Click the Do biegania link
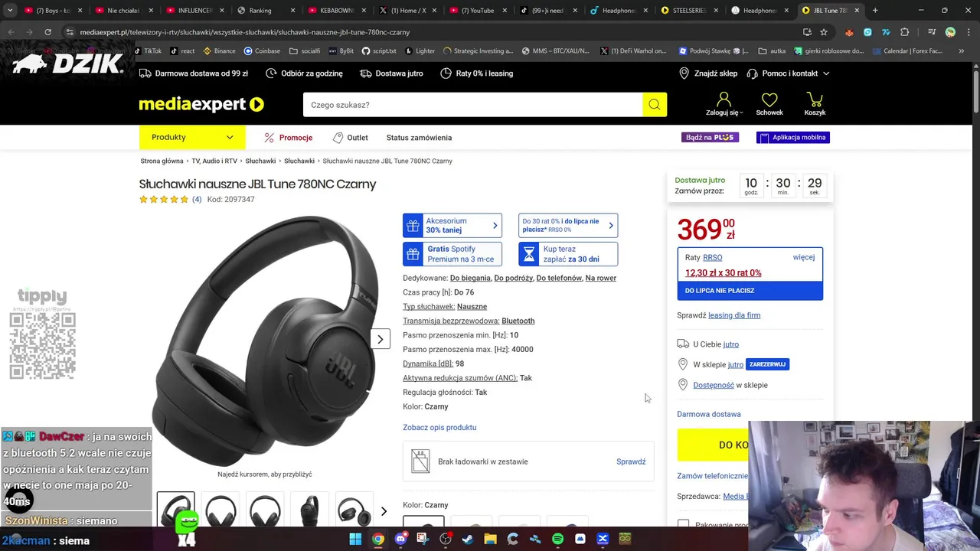This screenshot has height=551, width=980. 470,278
